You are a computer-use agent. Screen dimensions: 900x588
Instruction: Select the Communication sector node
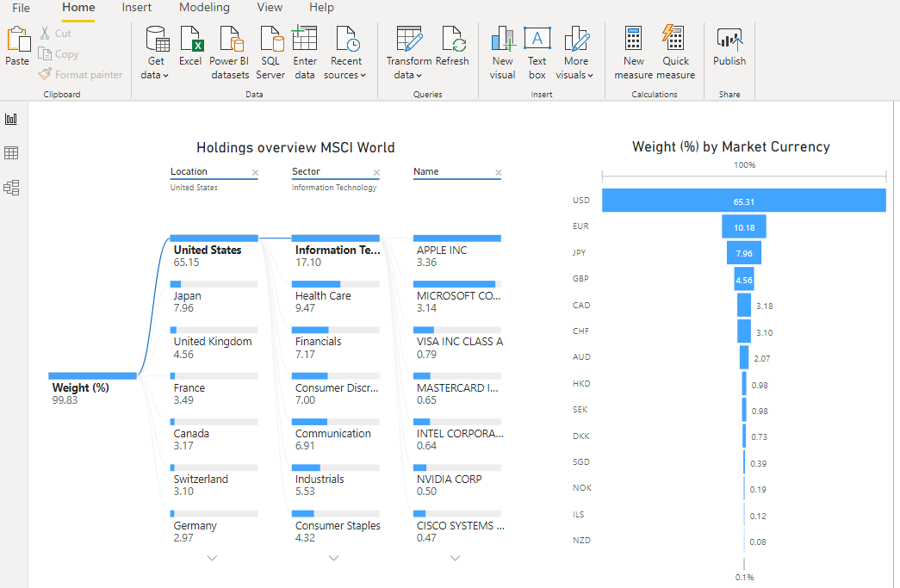pyautogui.click(x=336, y=436)
